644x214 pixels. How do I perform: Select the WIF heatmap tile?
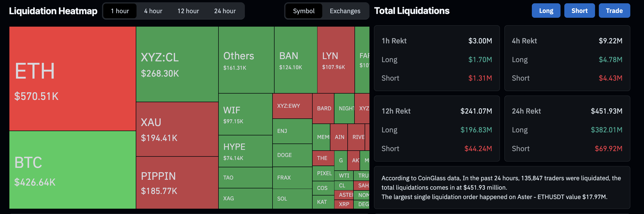[x=245, y=114]
